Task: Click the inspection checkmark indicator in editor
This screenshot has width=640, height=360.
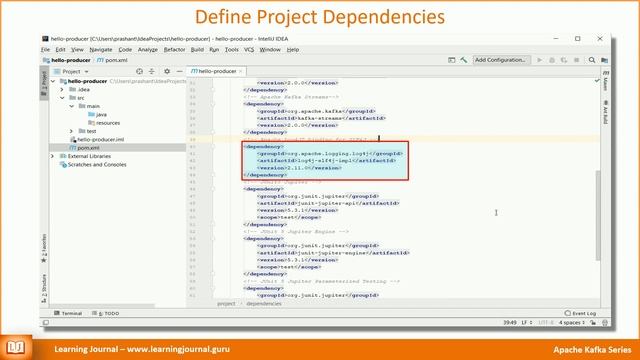Action: coord(597,81)
